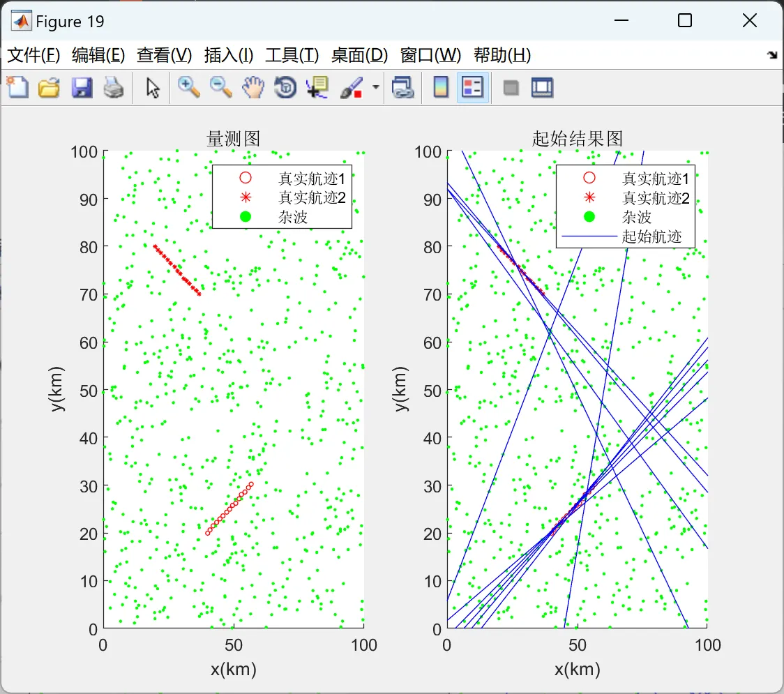This screenshot has width=784, height=694.
Task: Click the red circle track in left plot
Action: click(x=229, y=508)
